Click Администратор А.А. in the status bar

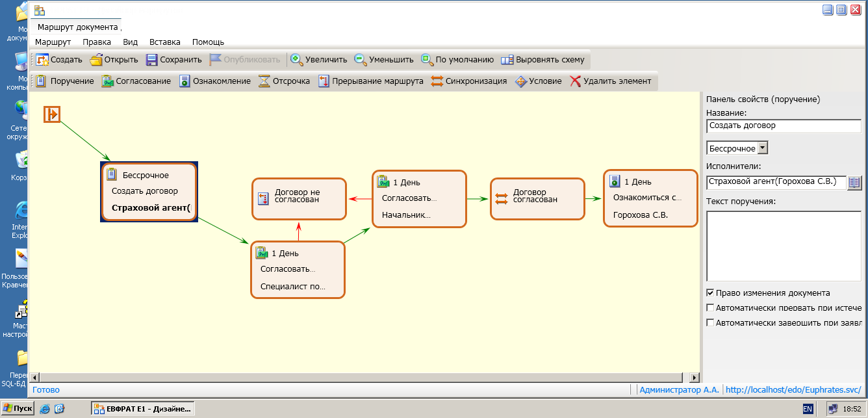coord(679,390)
